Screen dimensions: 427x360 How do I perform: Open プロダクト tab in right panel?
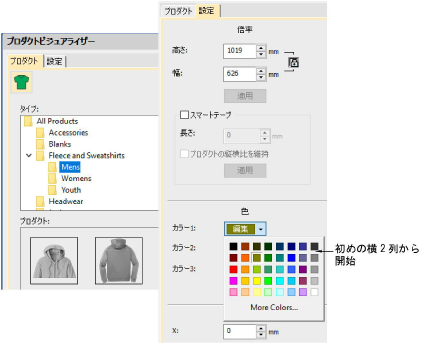pyautogui.click(x=178, y=11)
